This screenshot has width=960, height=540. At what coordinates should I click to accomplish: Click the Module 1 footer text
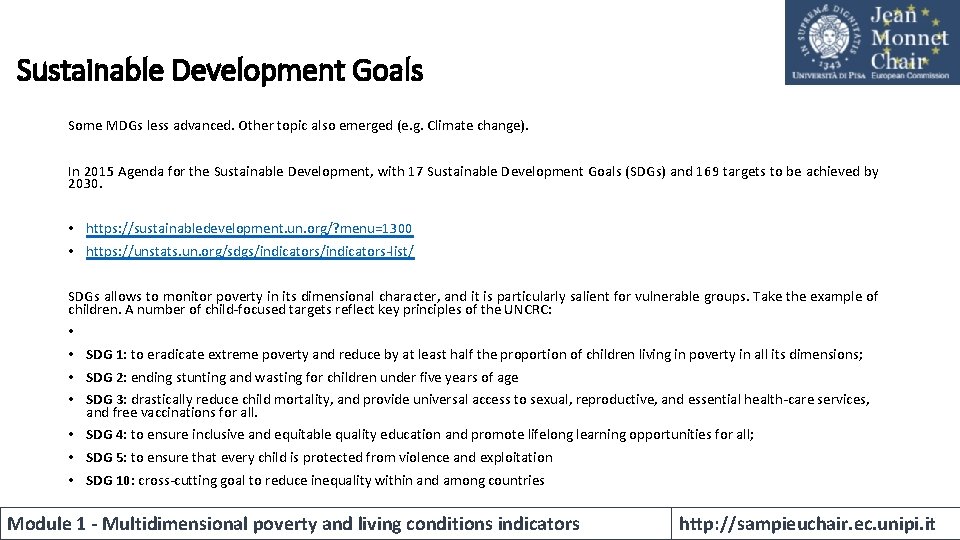[293, 524]
